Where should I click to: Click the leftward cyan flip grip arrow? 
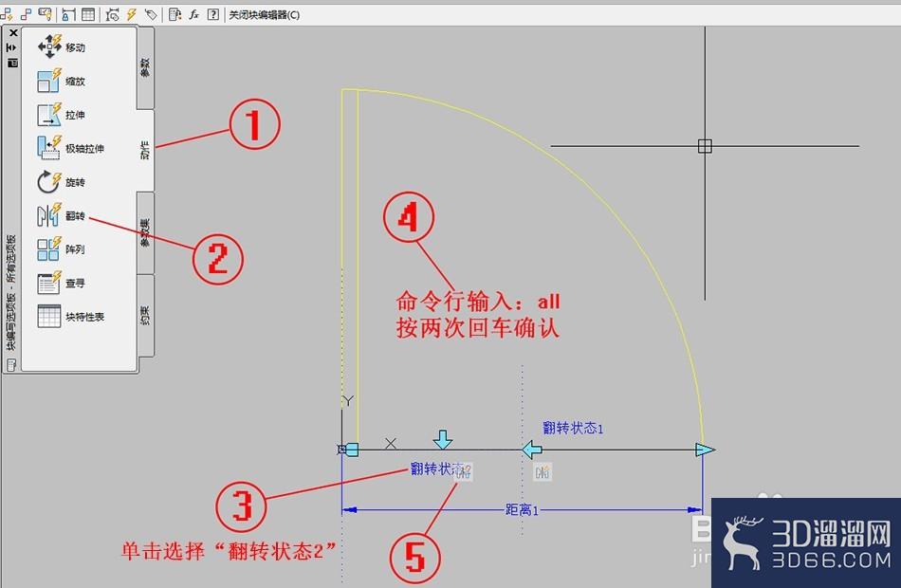click(x=531, y=450)
